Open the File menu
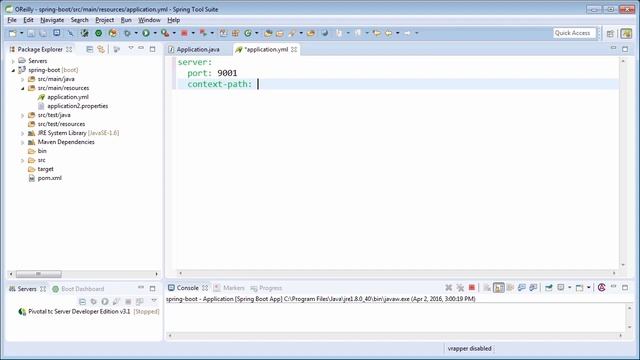The image size is (640, 360). [12, 20]
